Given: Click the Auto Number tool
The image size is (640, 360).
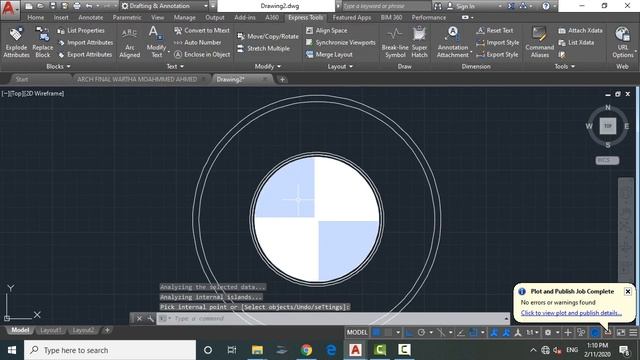Looking at the screenshot, I should tap(198, 42).
